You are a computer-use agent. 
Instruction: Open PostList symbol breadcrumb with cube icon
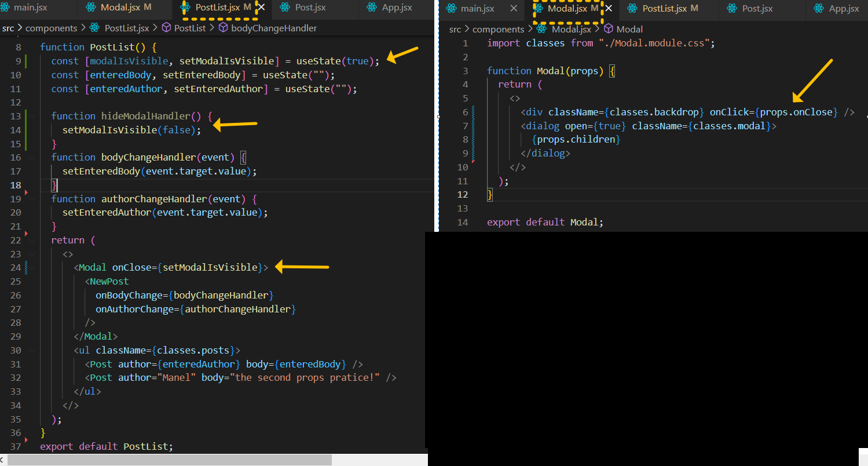184,28
